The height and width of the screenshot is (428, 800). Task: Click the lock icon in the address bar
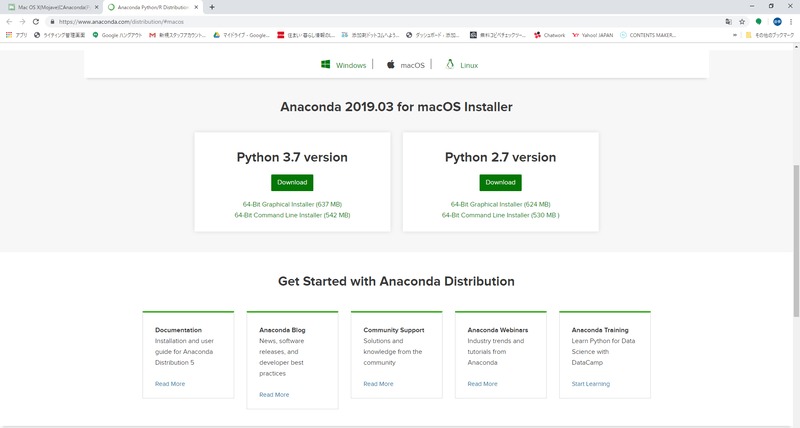[52, 22]
